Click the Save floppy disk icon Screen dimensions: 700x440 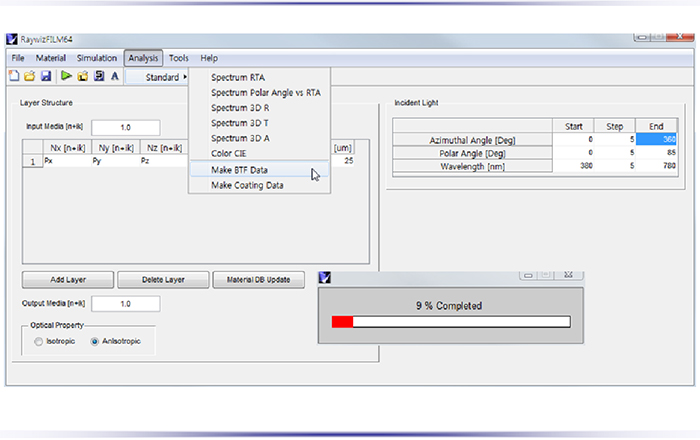pos(45,76)
